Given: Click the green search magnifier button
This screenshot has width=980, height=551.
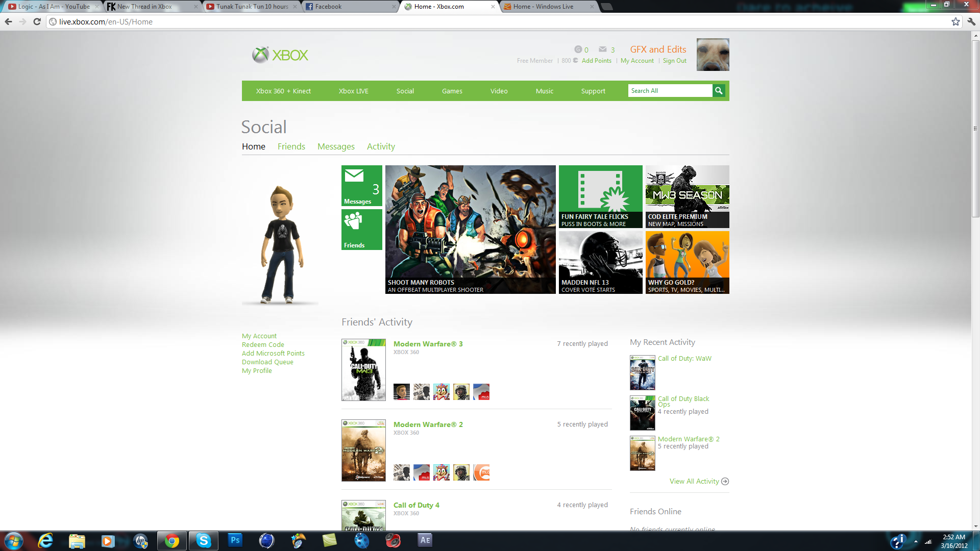Looking at the screenshot, I should point(719,91).
